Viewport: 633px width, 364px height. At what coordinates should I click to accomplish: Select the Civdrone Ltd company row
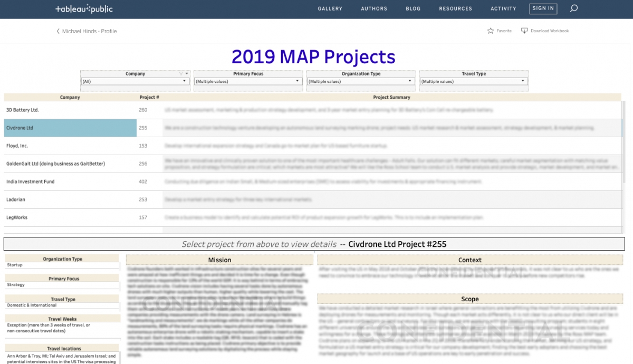point(70,128)
